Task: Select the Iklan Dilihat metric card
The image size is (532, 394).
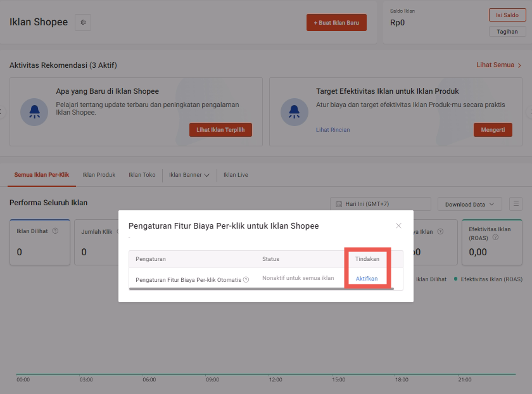Action: (40, 243)
